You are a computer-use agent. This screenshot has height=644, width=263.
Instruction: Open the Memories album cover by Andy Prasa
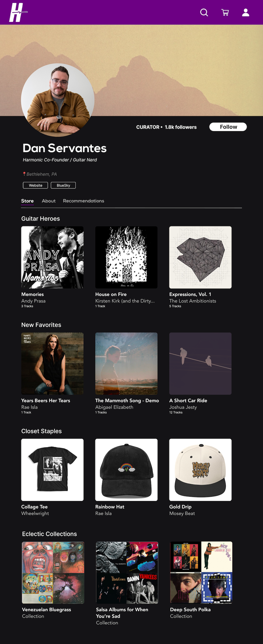point(52,257)
